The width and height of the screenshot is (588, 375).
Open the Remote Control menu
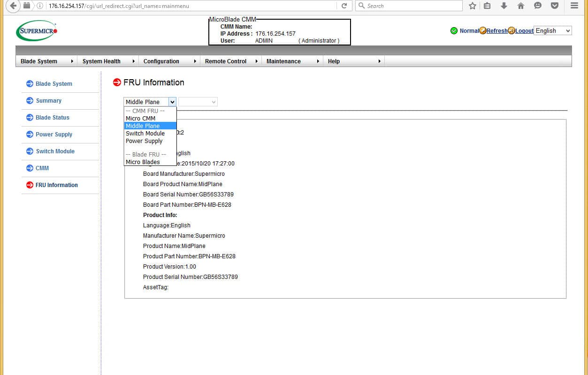pos(231,61)
